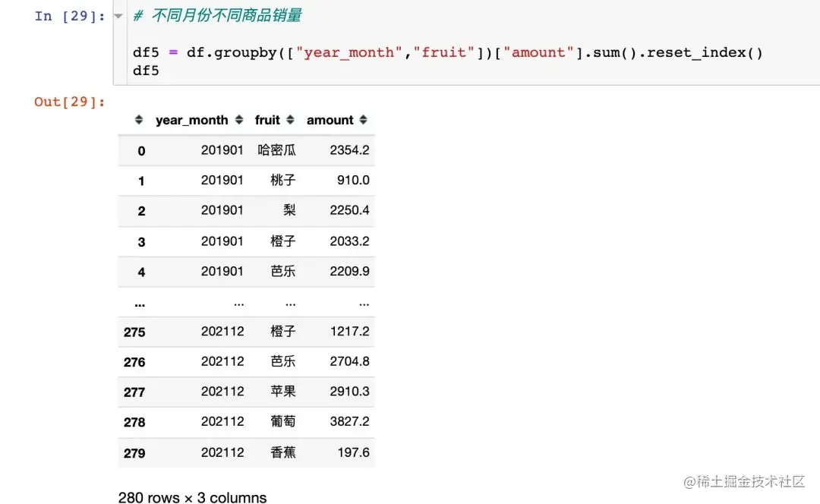This screenshot has width=820, height=504.
Task: Click 202112 in row 275
Action: (x=222, y=331)
